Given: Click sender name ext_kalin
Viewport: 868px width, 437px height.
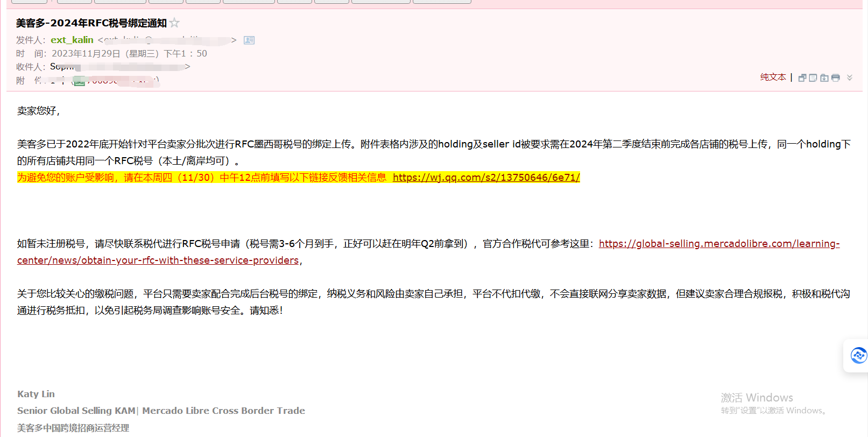Looking at the screenshot, I should (72, 40).
